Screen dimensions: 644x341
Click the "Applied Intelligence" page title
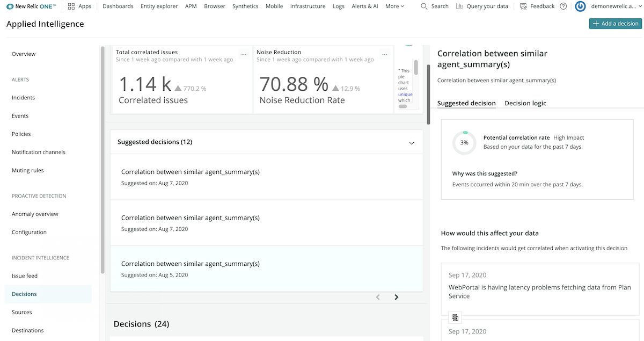pyautogui.click(x=45, y=24)
